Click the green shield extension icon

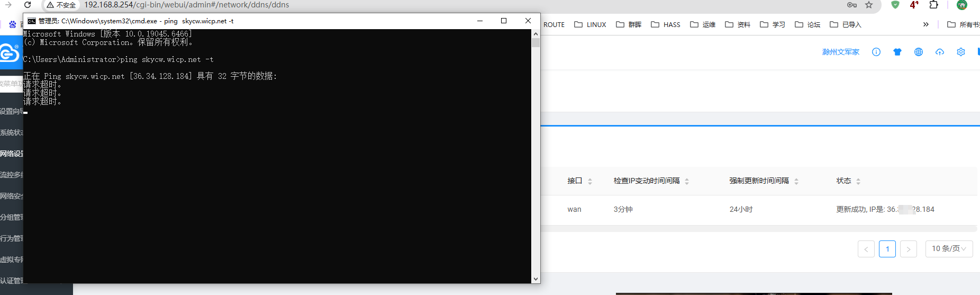895,5
